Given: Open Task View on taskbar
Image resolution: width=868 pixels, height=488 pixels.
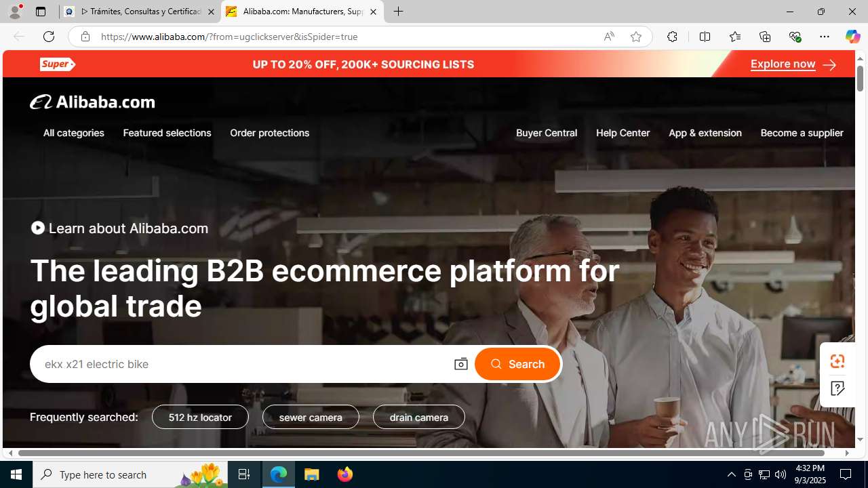Looking at the screenshot, I should (244, 474).
